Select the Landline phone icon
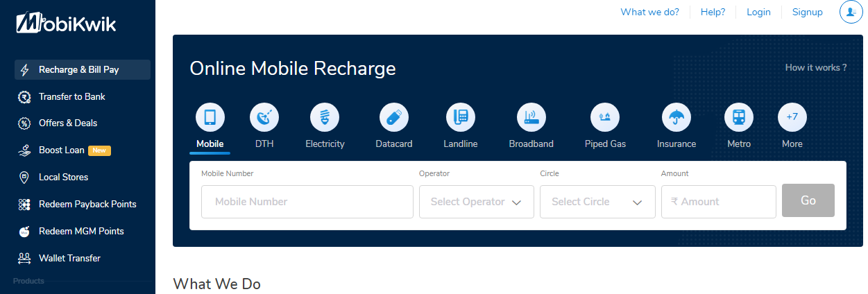The width and height of the screenshot is (868, 294). pyautogui.click(x=460, y=117)
